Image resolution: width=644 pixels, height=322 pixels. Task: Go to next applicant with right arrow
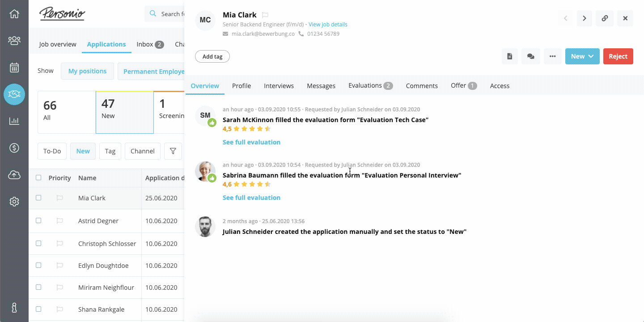pyautogui.click(x=584, y=18)
